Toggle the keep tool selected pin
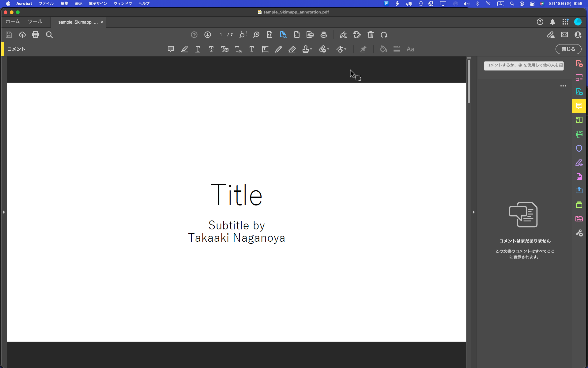The image size is (588, 368). 363,49
